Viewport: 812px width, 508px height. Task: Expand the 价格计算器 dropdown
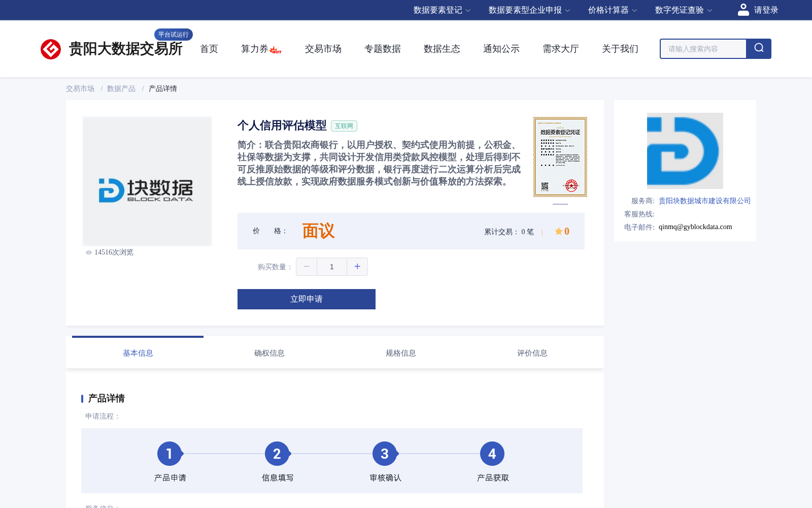(613, 10)
